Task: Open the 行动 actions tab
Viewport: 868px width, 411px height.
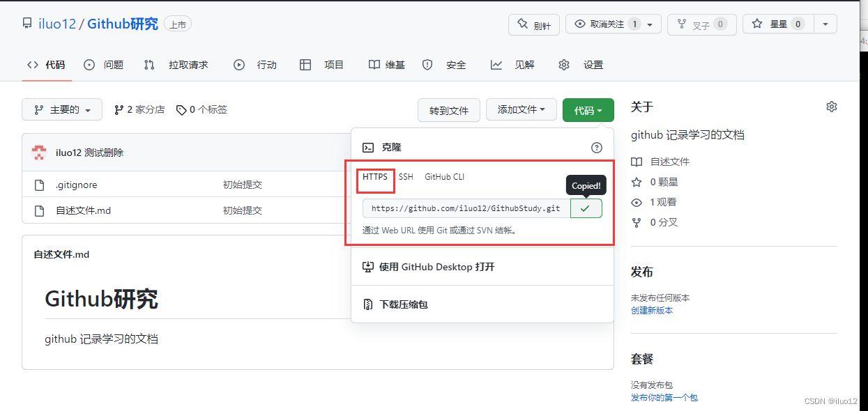Action: click(x=255, y=65)
